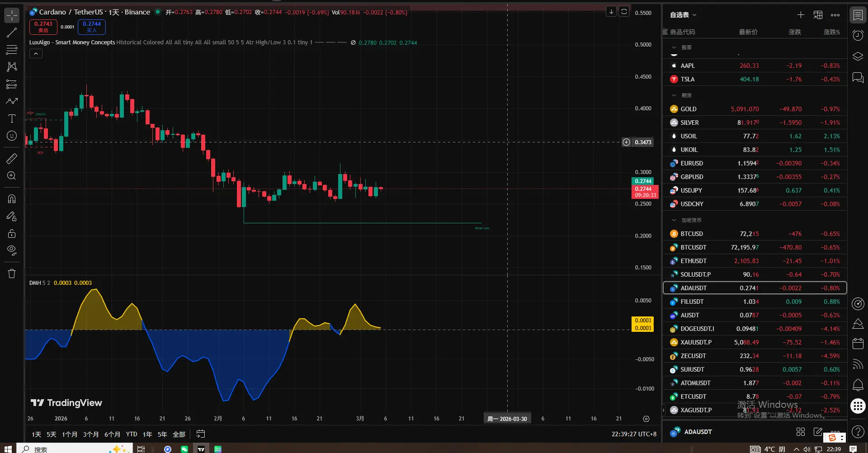Image resolution: width=868 pixels, height=453 pixels.
Task: Open chart time axis settings gear
Action: (x=646, y=419)
